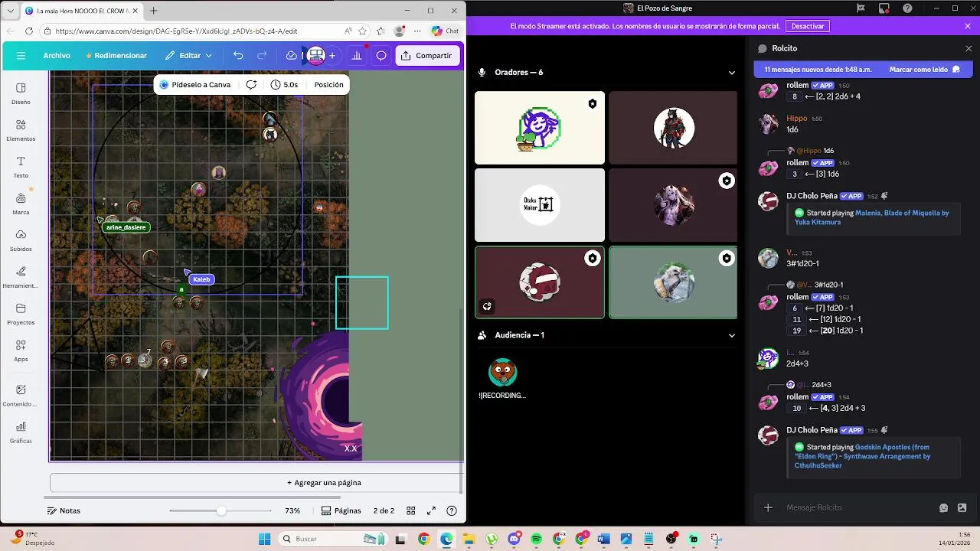Open the Subidos panel in Canva sidebar
The height and width of the screenshot is (551, 980).
[x=21, y=240]
